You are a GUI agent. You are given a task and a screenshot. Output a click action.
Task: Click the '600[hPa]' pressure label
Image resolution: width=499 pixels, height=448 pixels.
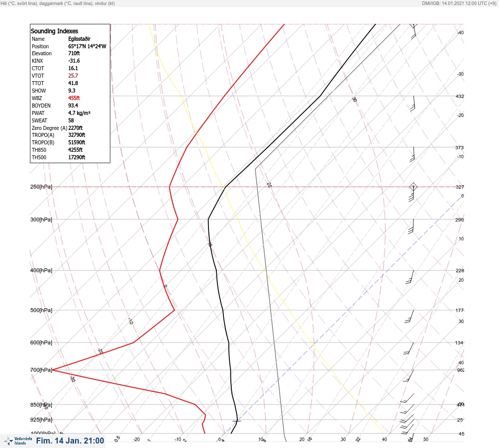click(x=41, y=342)
